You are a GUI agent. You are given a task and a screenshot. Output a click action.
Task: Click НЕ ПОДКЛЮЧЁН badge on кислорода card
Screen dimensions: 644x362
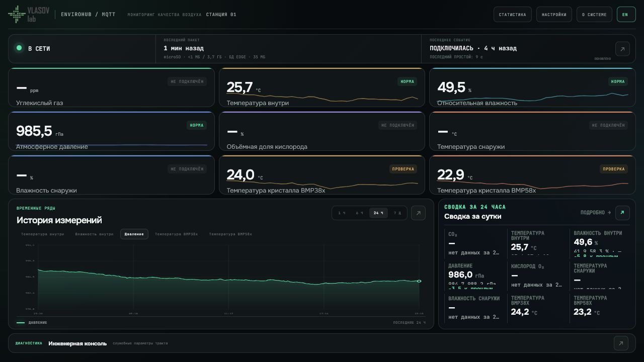(x=398, y=125)
